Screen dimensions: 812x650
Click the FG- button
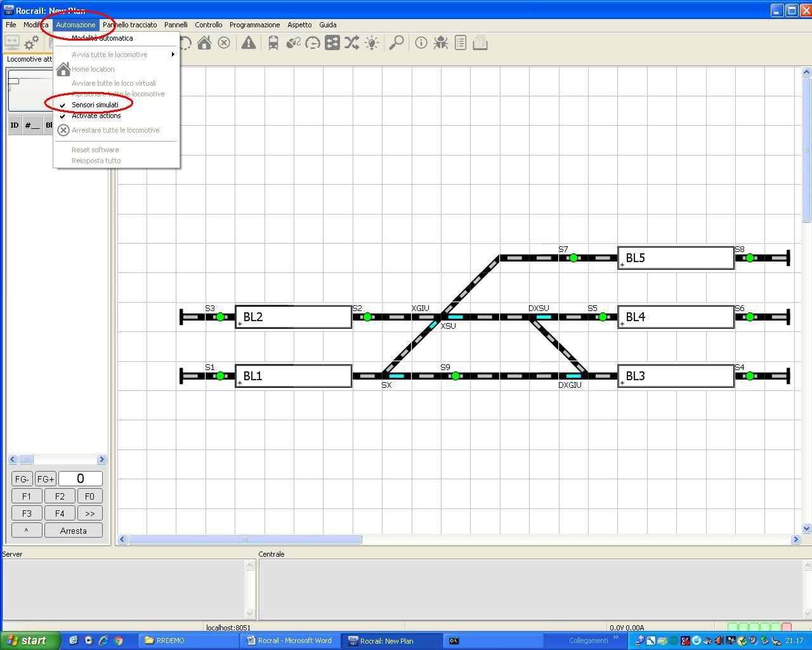point(22,479)
